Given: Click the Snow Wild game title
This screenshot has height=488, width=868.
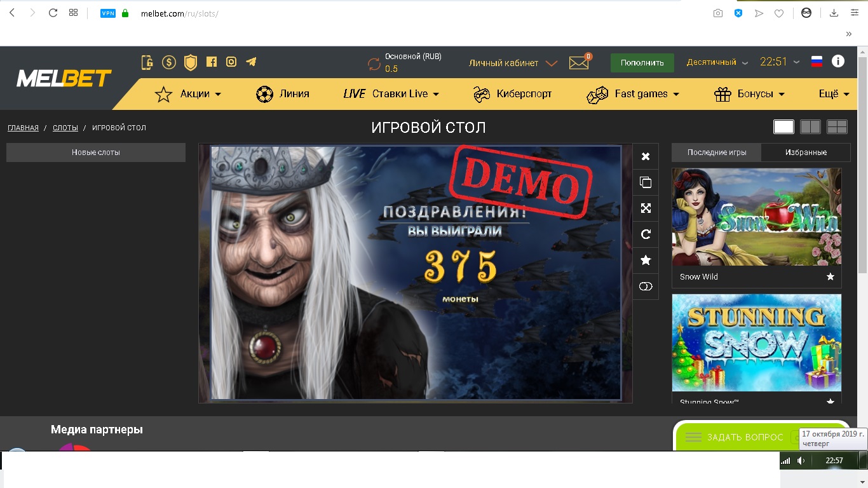Looking at the screenshot, I should pyautogui.click(x=699, y=277).
